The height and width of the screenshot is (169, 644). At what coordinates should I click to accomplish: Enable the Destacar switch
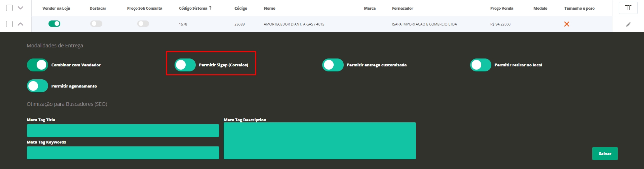point(96,24)
